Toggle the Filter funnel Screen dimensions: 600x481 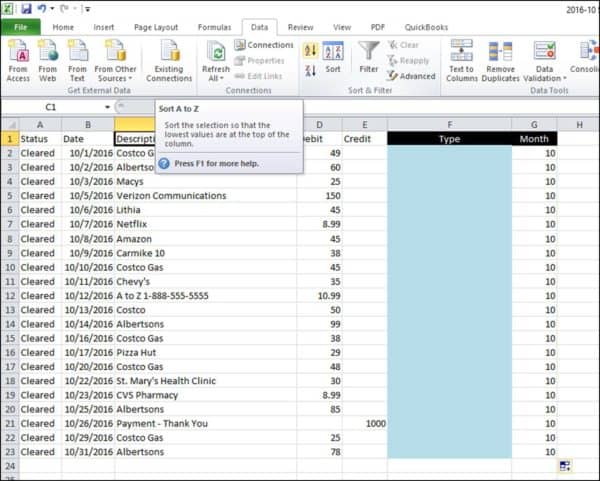(368, 57)
